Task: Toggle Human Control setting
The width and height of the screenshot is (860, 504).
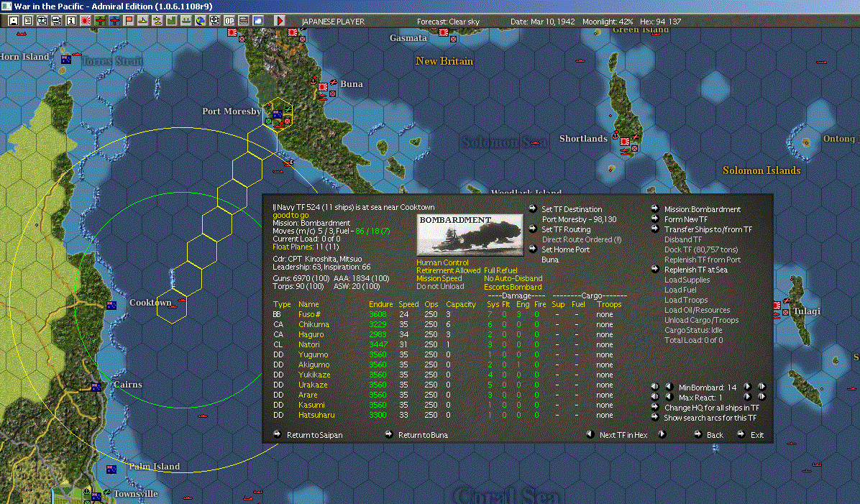Action: 442,262
